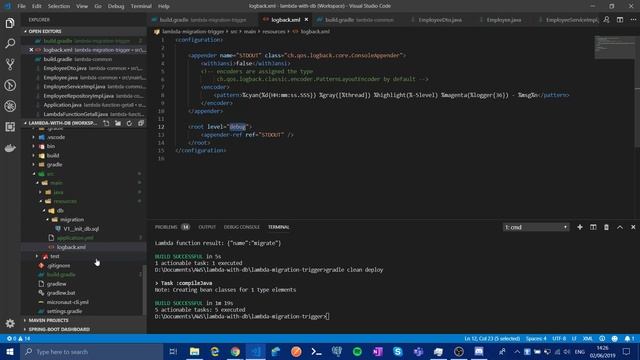
Task: Open settings.gradle file in explorer
Action: click(64, 311)
